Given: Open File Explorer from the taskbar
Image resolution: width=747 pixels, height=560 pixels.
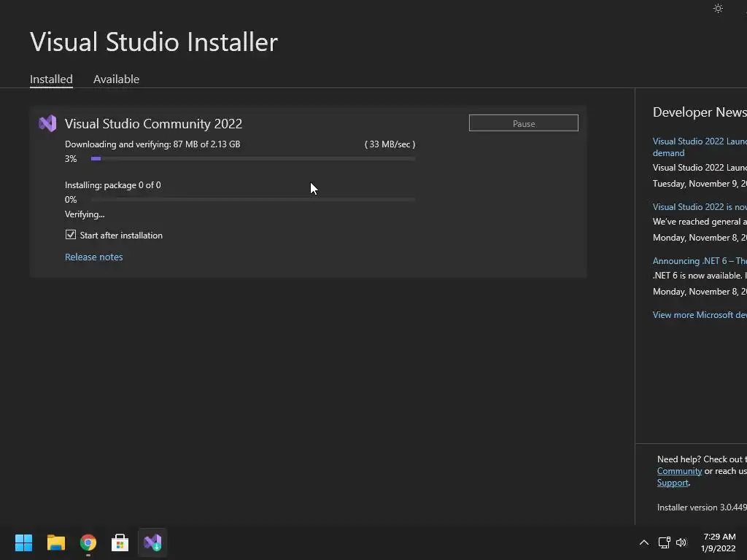Looking at the screenshot, I should tap(55, 542).
